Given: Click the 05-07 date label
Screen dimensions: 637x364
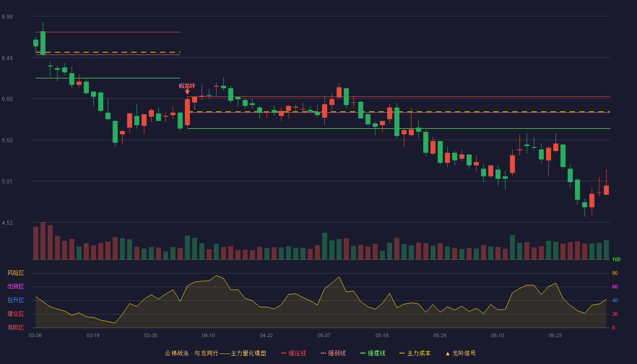Looking at the screenshot, I should (x=324, y=335).
